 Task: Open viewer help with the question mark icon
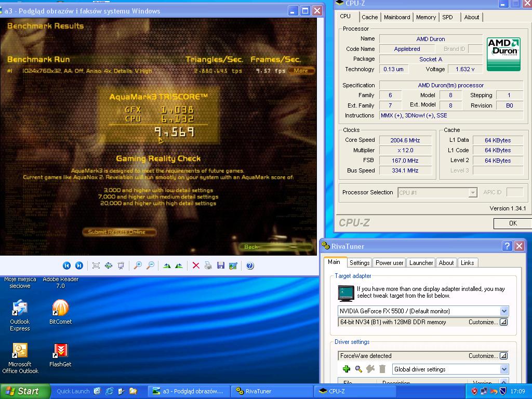tap(250, 265)
